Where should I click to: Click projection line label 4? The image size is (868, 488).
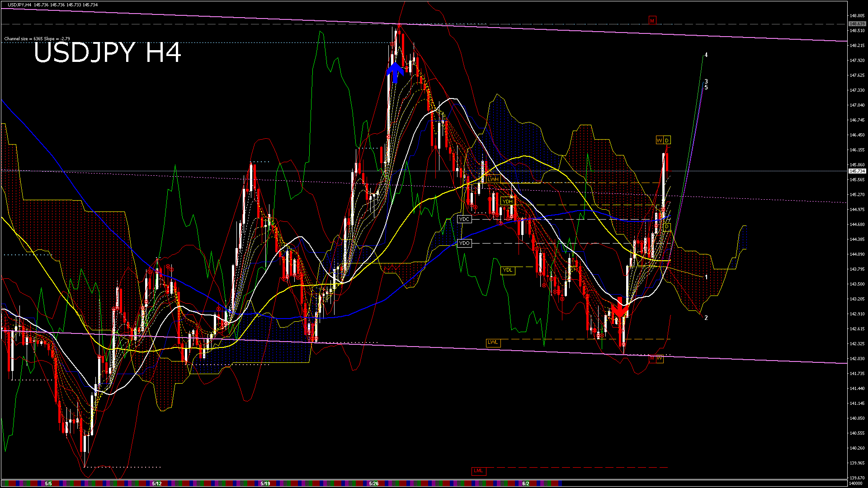click(706, 55)
